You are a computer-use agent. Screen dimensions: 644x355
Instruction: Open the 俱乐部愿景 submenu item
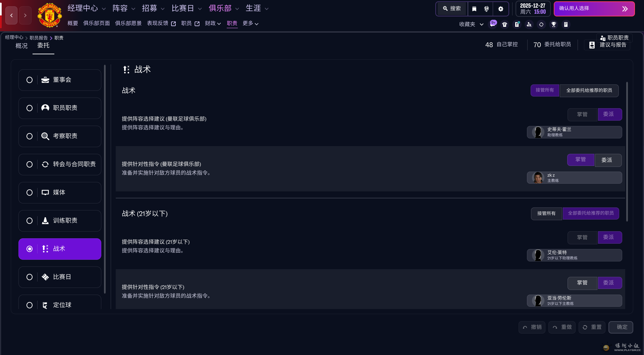pyautogui.click(x=128, y=23)
